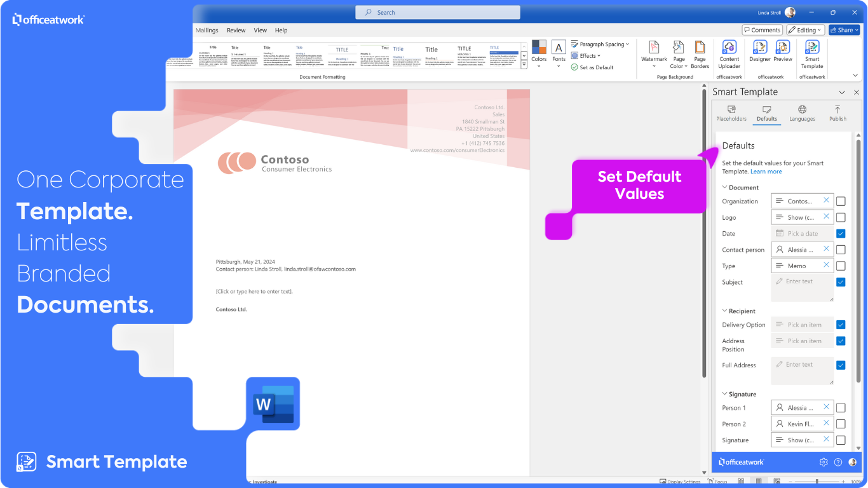This screenshot has height=488, width=868.
Task: Click the Smart Template ribbon icon
Action: (812, 54)
